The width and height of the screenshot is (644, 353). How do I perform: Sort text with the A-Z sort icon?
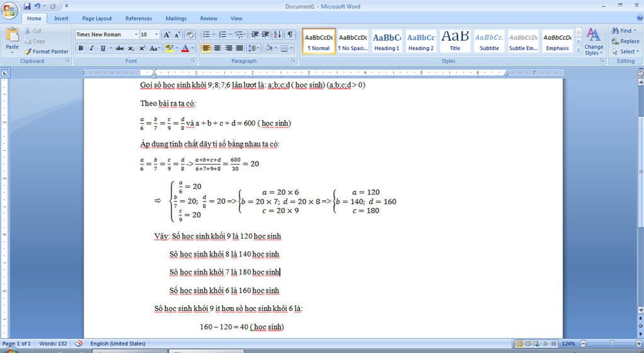pyautogui.click(x=277, y=35)
